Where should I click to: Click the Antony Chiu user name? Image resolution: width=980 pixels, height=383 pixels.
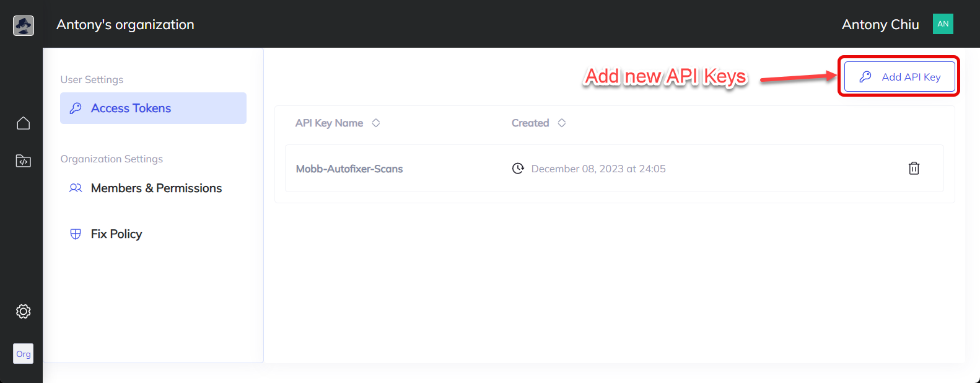880,25
